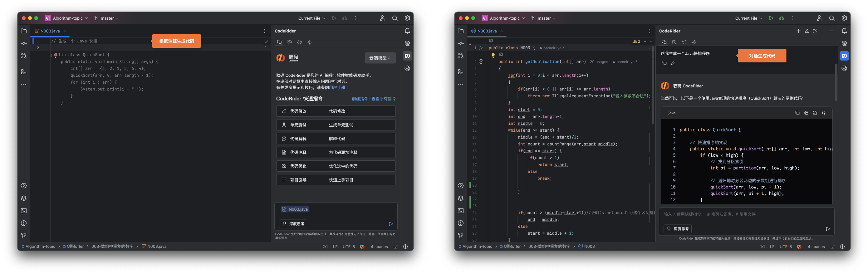This screenshot has width=868, height=274.
Task: Toggle 深度思考 in the right window chat box
Action: 677,229
